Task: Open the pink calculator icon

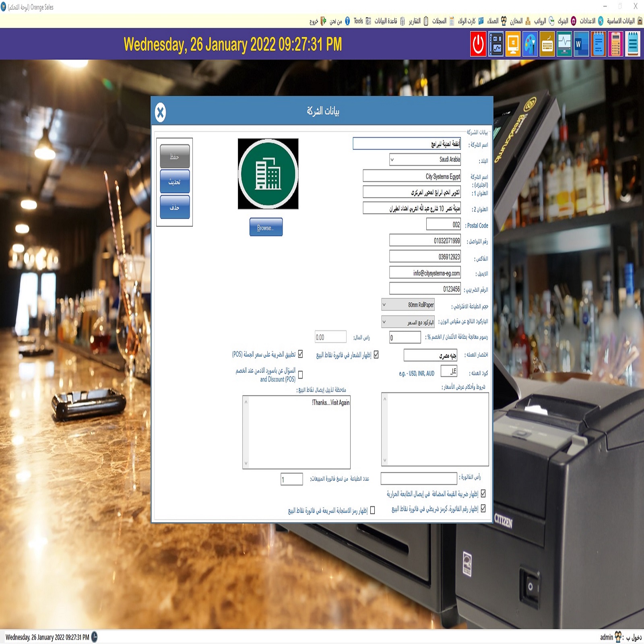Action: 615,44
